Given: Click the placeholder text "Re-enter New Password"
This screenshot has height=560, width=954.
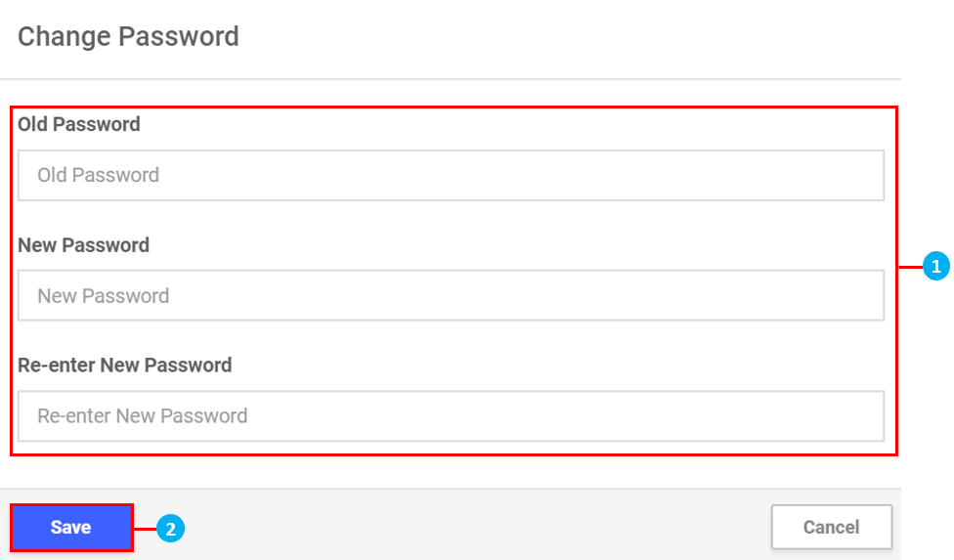Looking at the screenshot, I should point(142,416).
